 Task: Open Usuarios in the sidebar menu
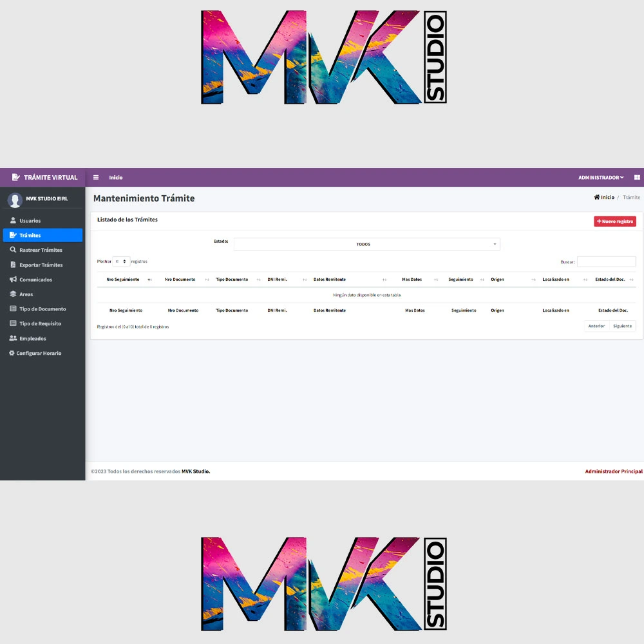coord(43,220)
